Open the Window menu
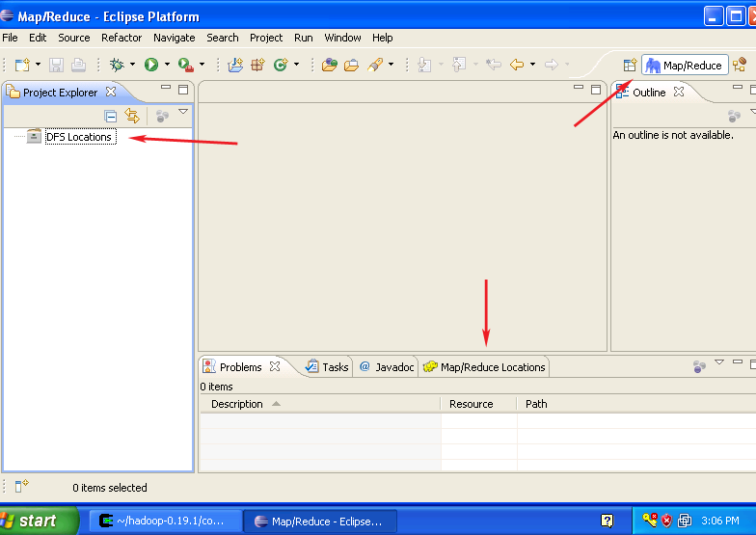Image resolution: width=756 pixels, height=535 pixels. click(342, 38)
